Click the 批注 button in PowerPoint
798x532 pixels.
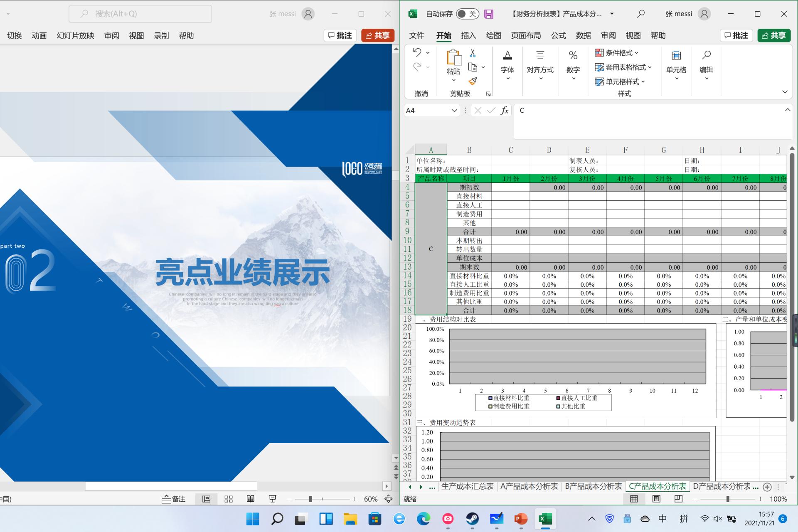click(340, 35)
